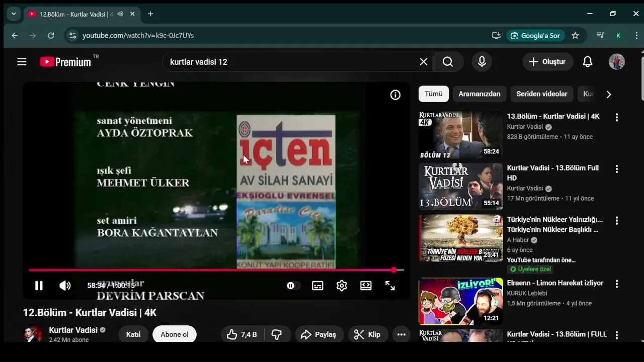Toggle subtitles in the player
The width and height of the screenshot is (644, 362).
(317, 286)
